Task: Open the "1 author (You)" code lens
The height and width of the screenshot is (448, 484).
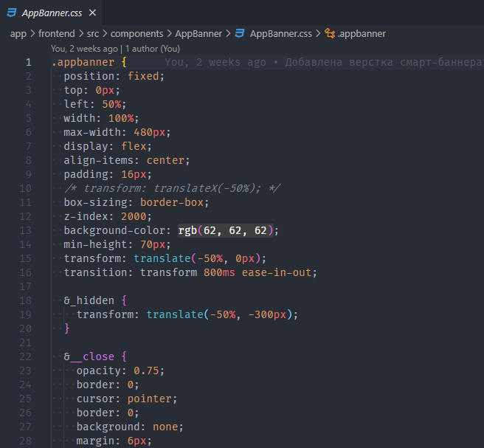Action: 151,48
